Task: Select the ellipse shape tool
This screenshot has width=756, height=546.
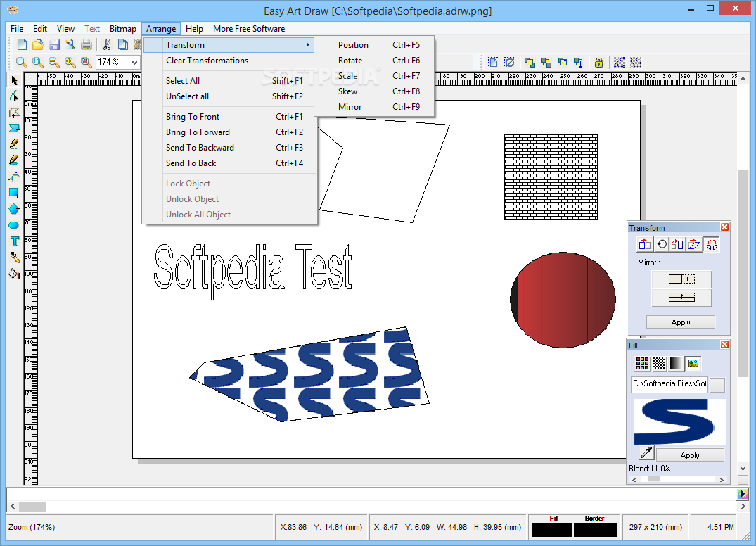Action: click(x=14, y=225)
